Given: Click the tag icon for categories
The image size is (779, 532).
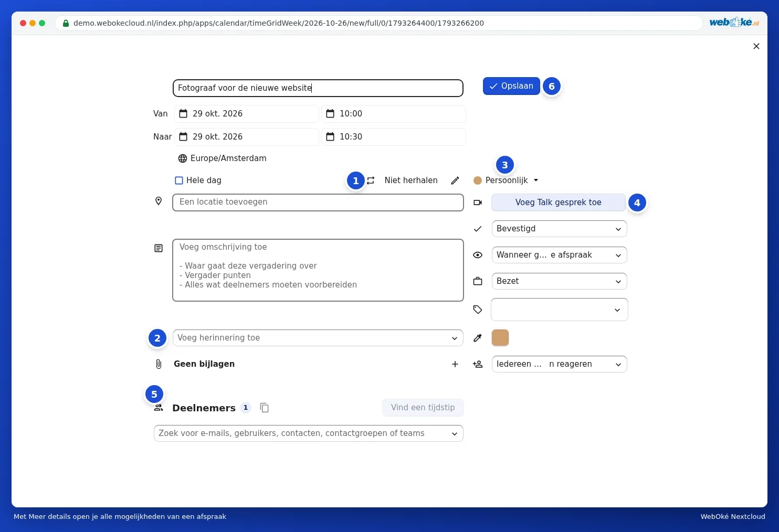Looking at the screenshot, I should coord(478,310).
